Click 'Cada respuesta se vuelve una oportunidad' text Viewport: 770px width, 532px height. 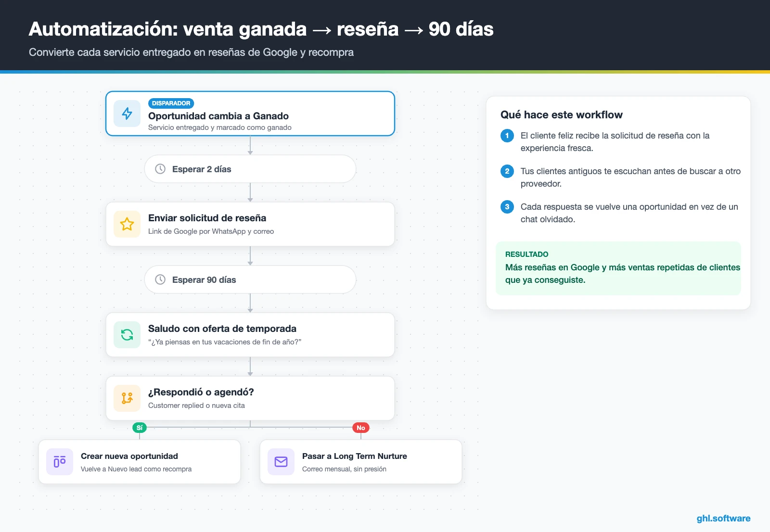point(629,213)
